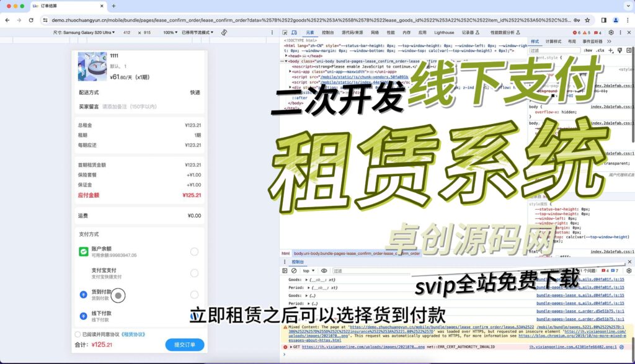This screenshot has width=635, height=364.
Task: Bookmark this page with the star icon
Action: coord(587,20)
